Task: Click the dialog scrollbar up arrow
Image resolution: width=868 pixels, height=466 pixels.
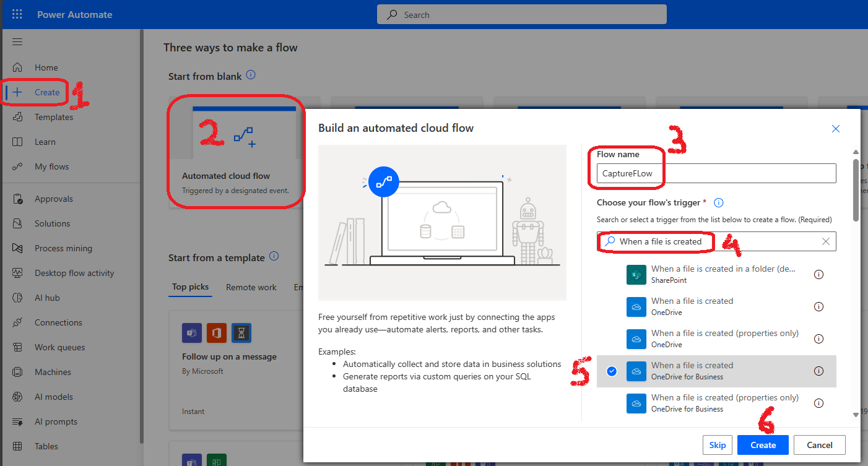Action: 856,152
